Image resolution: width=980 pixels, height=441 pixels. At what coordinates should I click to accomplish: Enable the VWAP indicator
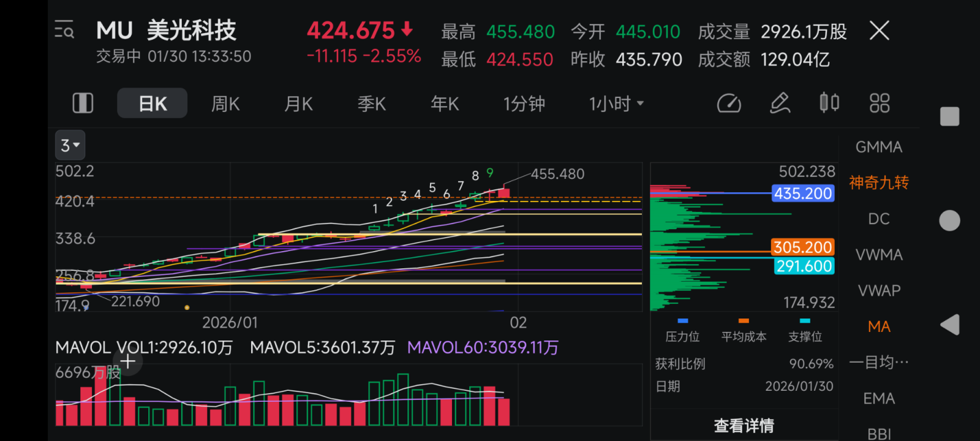tap(879, 290)
